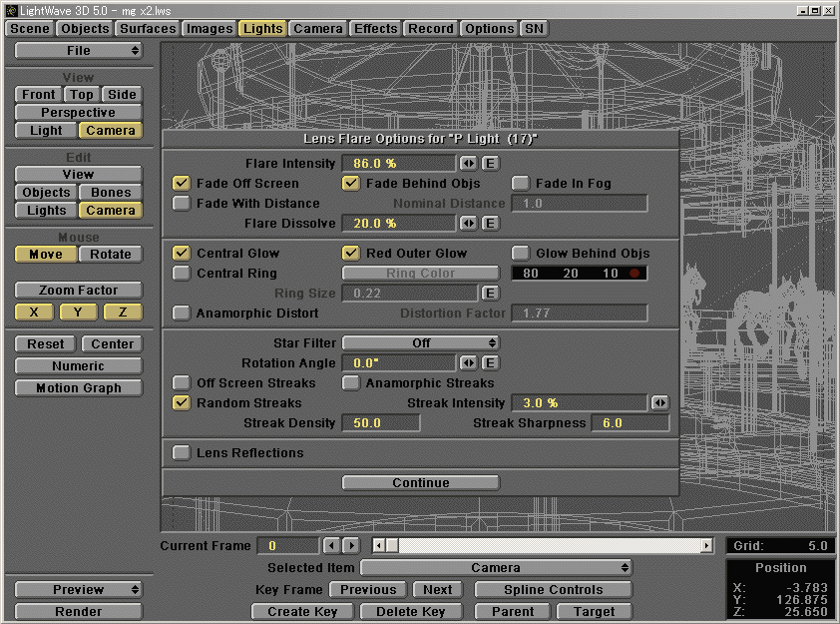Open the Flare Intensity envelope E button
Image resolution: width=840 pixels, height=624 pixels.
[490, 163]
